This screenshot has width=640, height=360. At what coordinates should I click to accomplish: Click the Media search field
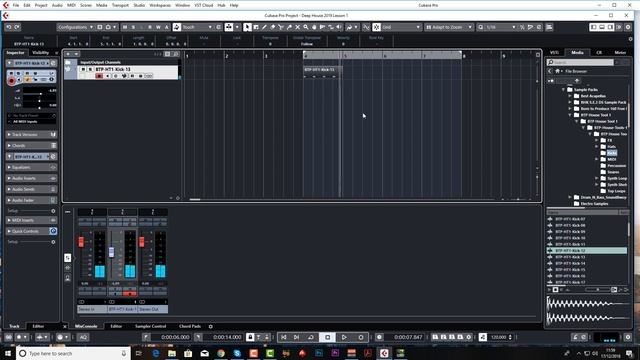click(x=580, y=62)
